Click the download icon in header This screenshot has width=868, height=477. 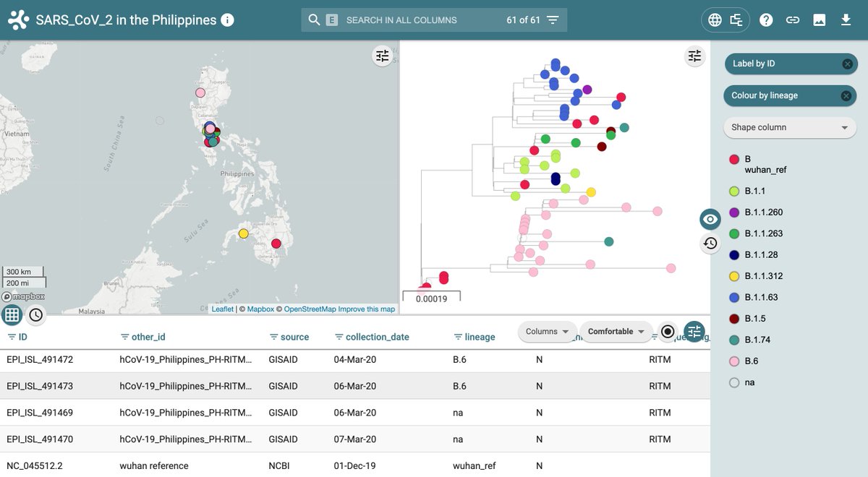point(846,20)
